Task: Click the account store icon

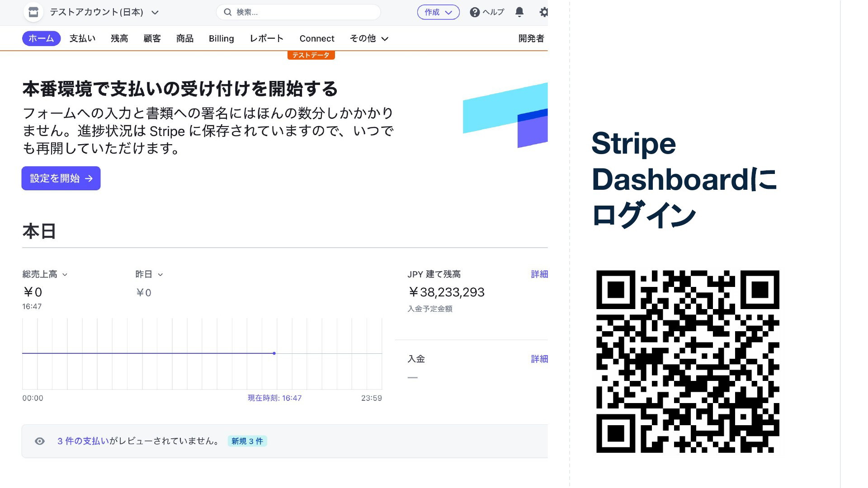Action: point(33,12)
